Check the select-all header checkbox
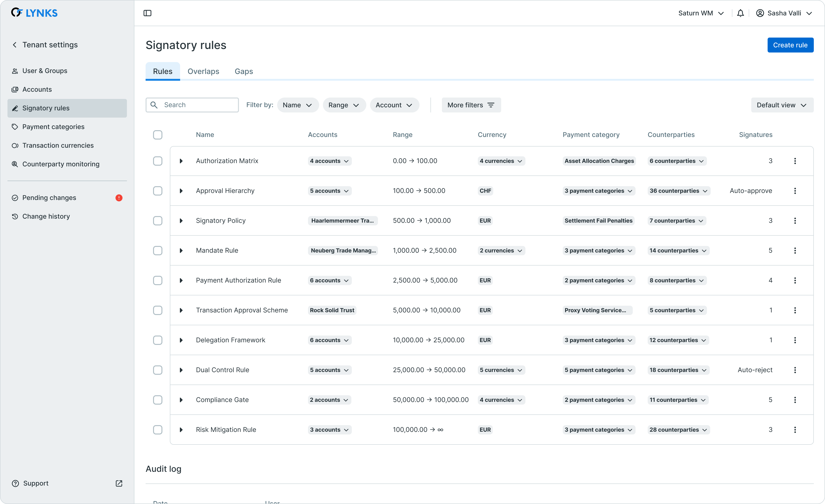The image size is (825, 504). click(x=158, y=135)
